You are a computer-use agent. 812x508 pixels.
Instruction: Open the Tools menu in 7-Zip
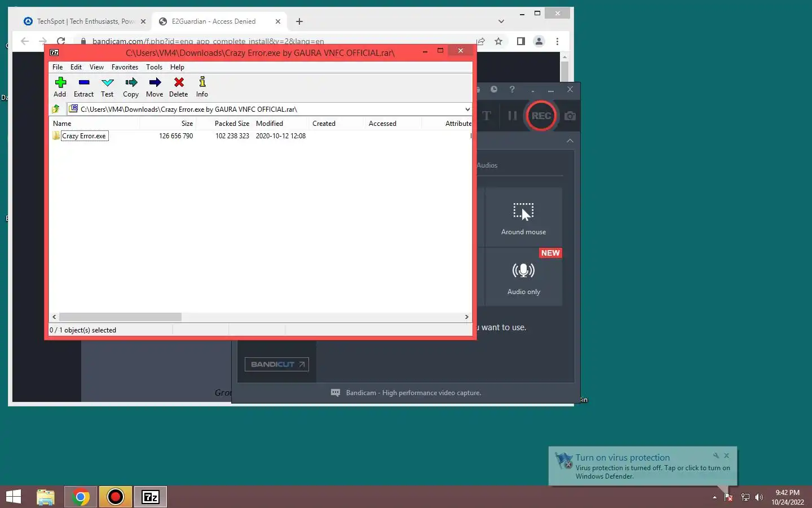154,67
